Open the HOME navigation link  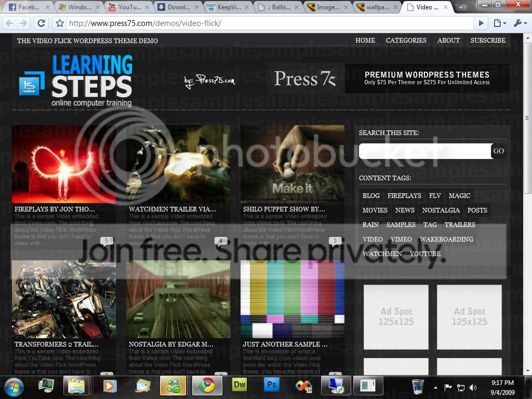[x=365, y=41]
